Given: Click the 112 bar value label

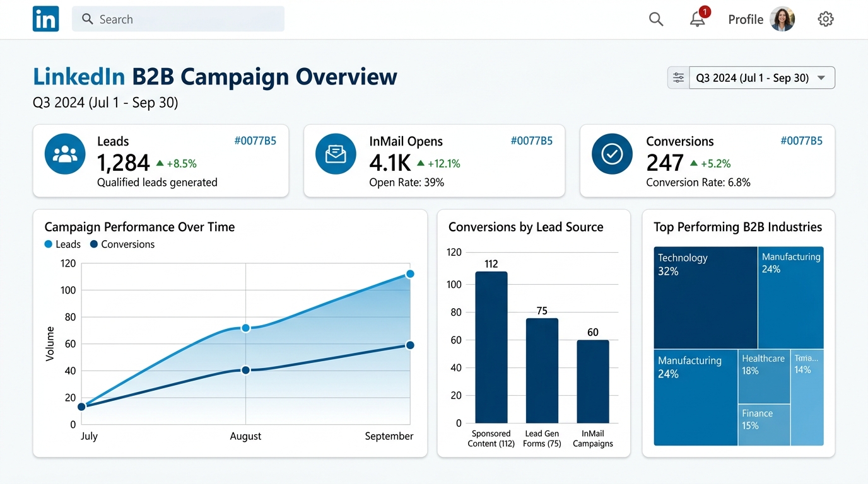Looking at the screenshot, I should (491, 264).
